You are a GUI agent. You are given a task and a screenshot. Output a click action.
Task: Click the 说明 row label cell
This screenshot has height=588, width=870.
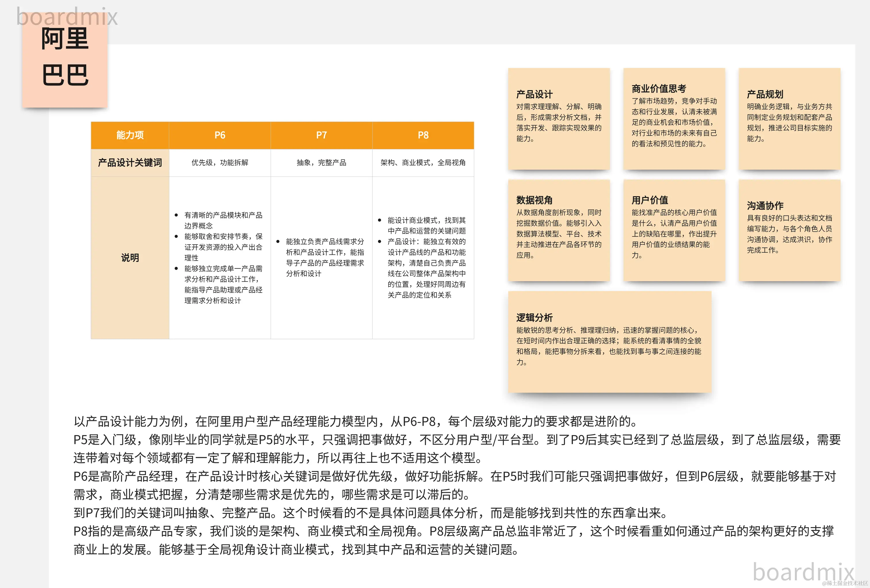[x=130, y=257]
